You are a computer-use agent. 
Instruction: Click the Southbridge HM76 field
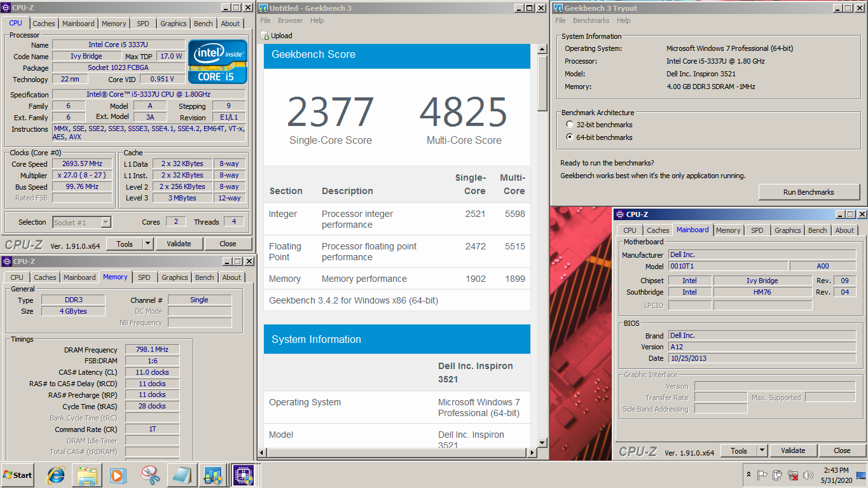[x=762, y=292]
